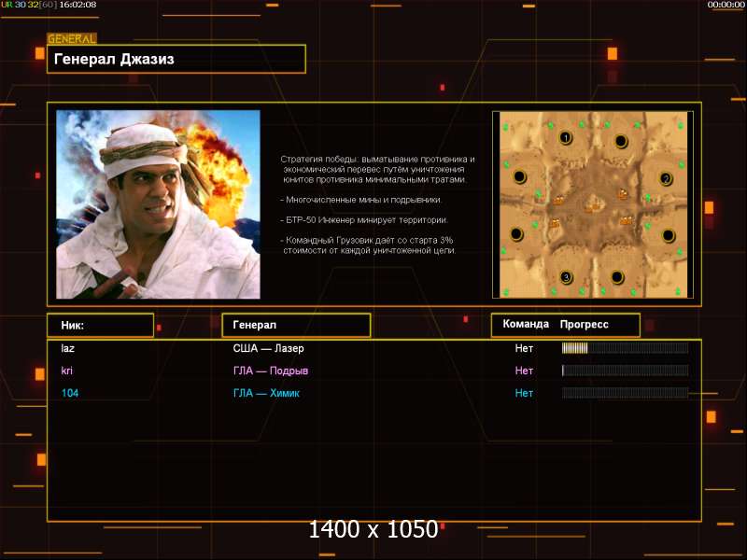Screen dimensions: 747x560
Task: Click the orange GENERAL label tag
Action: tap(72, 38)
